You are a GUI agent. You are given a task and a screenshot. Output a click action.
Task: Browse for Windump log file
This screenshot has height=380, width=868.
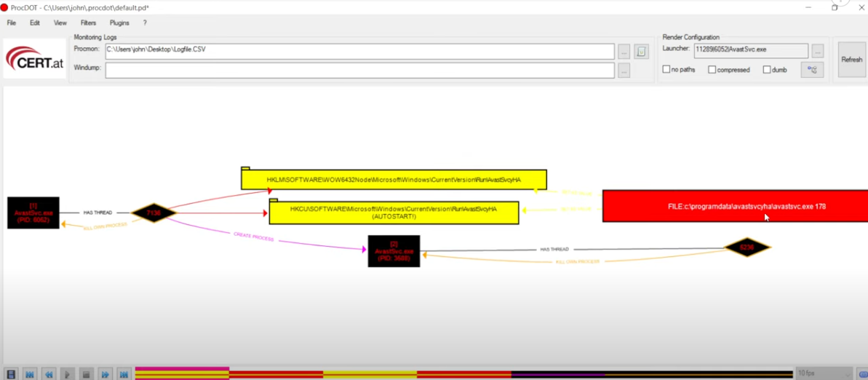[624, 71]
